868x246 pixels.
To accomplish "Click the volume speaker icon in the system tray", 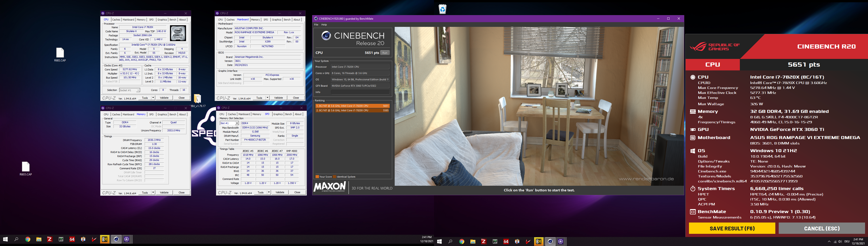I will tap(840, 242).
